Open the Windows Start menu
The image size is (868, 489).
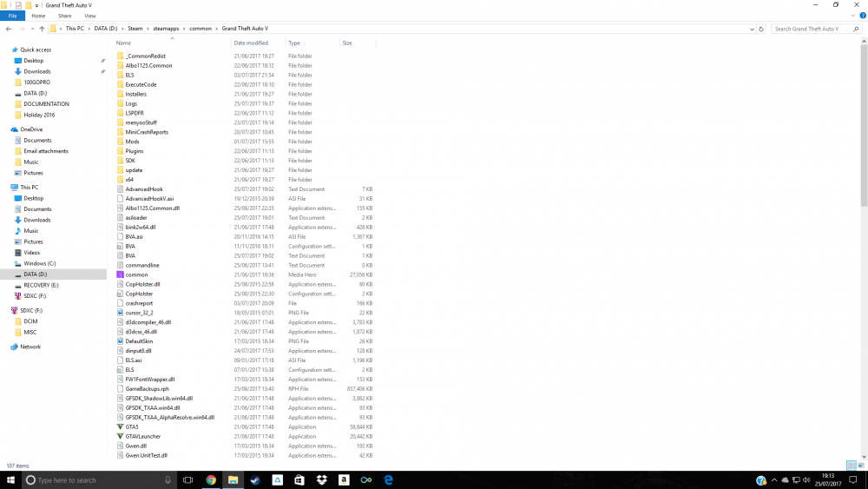[x=10, y=479]
